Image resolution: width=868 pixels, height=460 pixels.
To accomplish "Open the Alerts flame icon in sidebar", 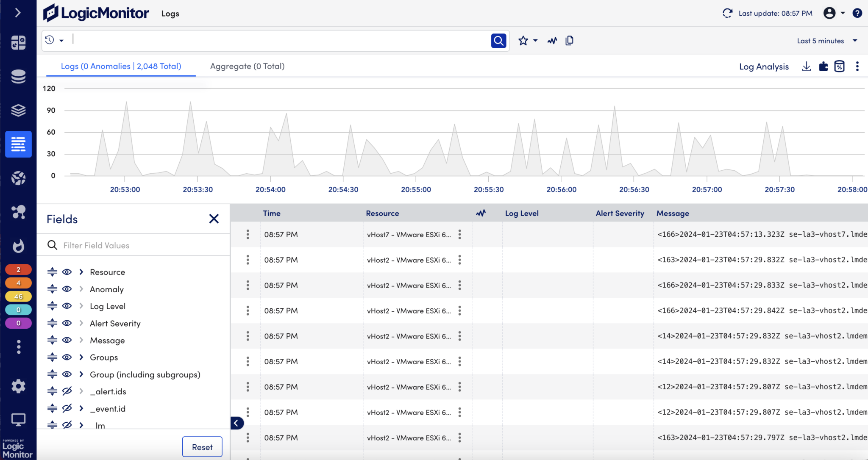I will pyautogui.click(x=18, y=246).
